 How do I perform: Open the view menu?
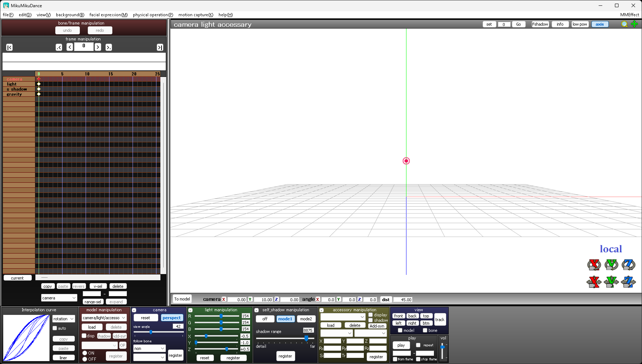(x=43, y=15)
